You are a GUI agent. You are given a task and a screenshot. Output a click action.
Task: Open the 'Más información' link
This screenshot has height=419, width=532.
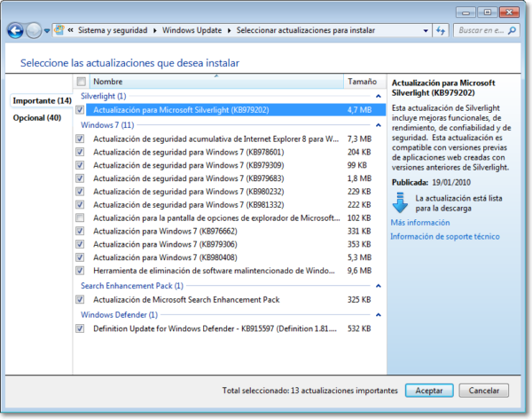coord(420,223)
